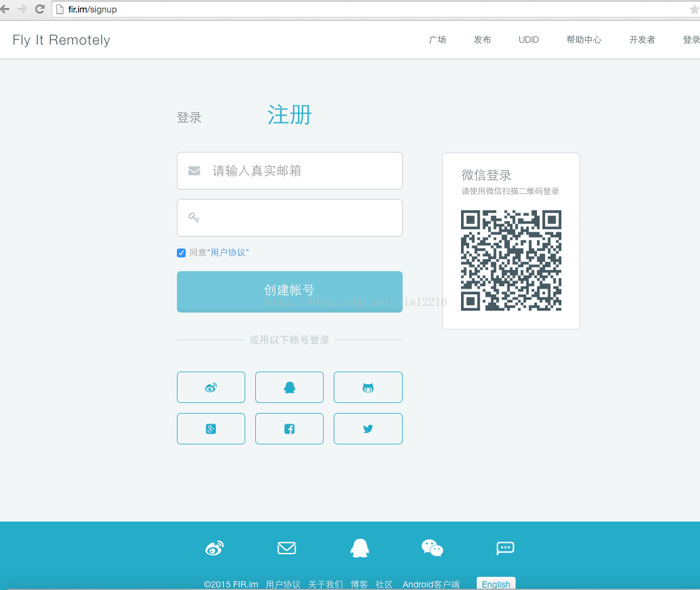Sign in with QQ penguin button

pyautogui.click(x=289, y=387)
